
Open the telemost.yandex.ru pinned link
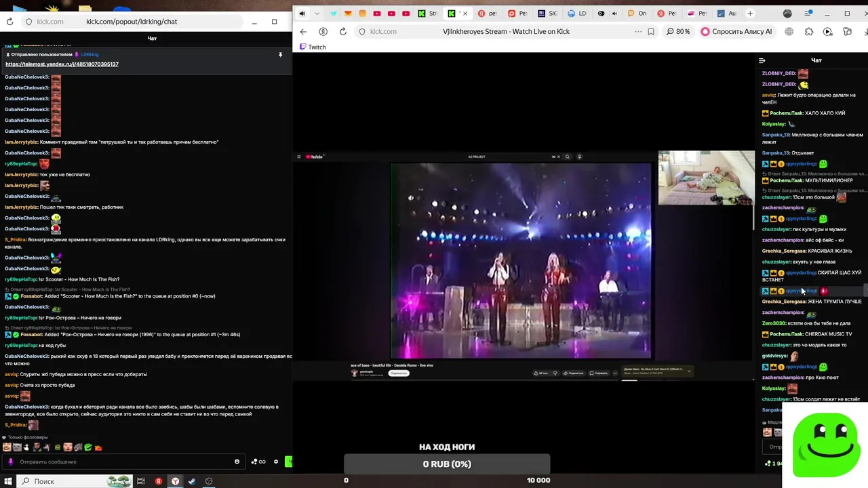(x=62, y=64)
